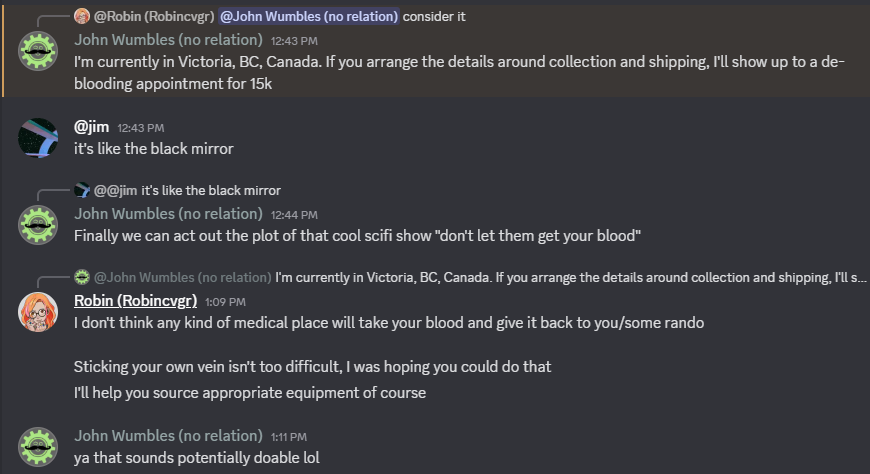Jump to quoted reply 'it's like the black mirror'

(x=211, y=190)
